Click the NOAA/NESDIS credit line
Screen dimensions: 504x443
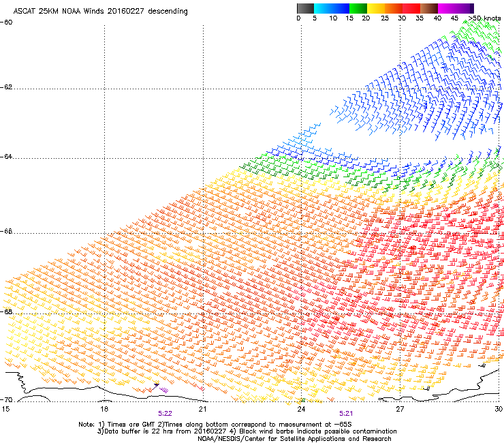click(294, 439)
